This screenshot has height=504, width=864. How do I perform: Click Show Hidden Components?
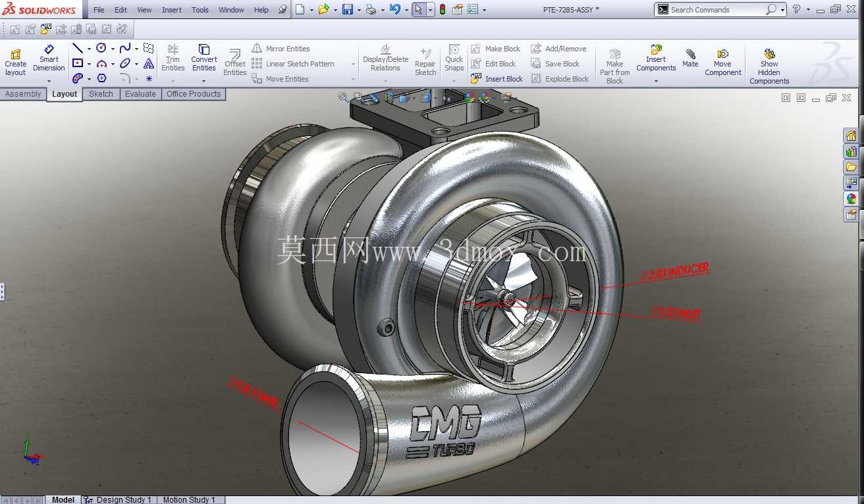(x=769, y=66)
